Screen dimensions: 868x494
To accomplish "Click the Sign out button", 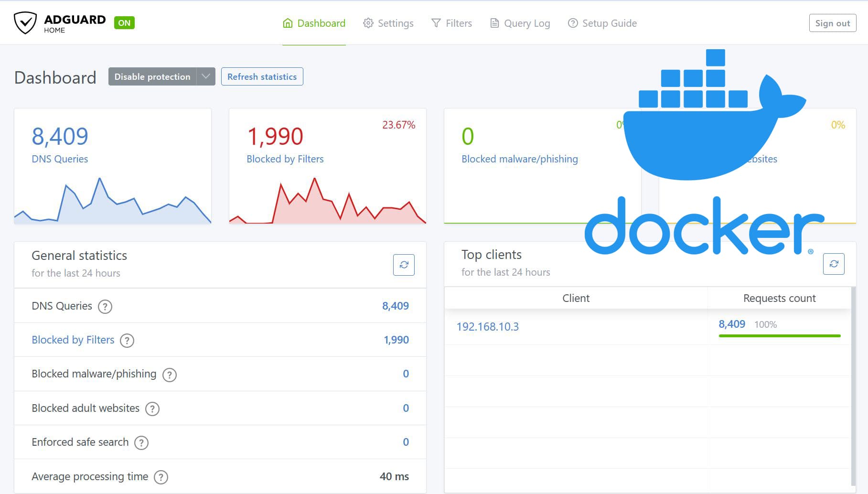I will (832, 22).
